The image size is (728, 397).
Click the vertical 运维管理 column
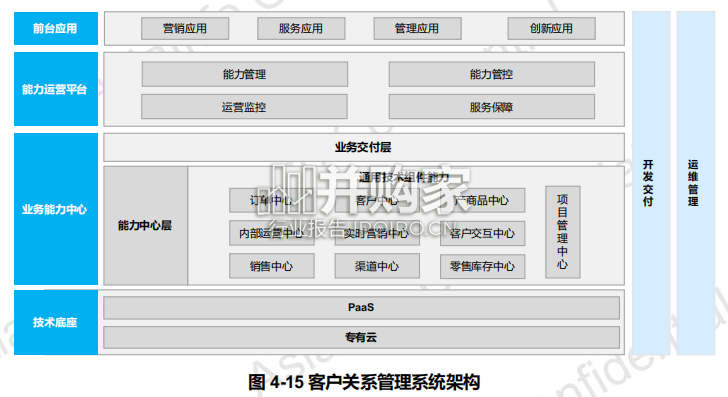coord(696,183)
